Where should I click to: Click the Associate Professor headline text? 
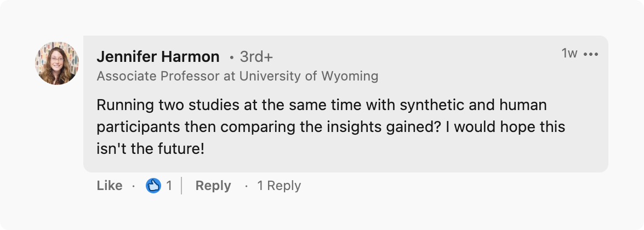[158, 76]
